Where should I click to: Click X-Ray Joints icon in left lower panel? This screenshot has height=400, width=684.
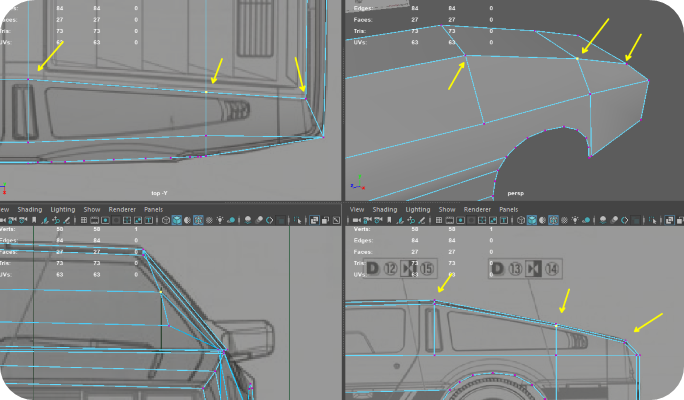(x=336, y=220)
